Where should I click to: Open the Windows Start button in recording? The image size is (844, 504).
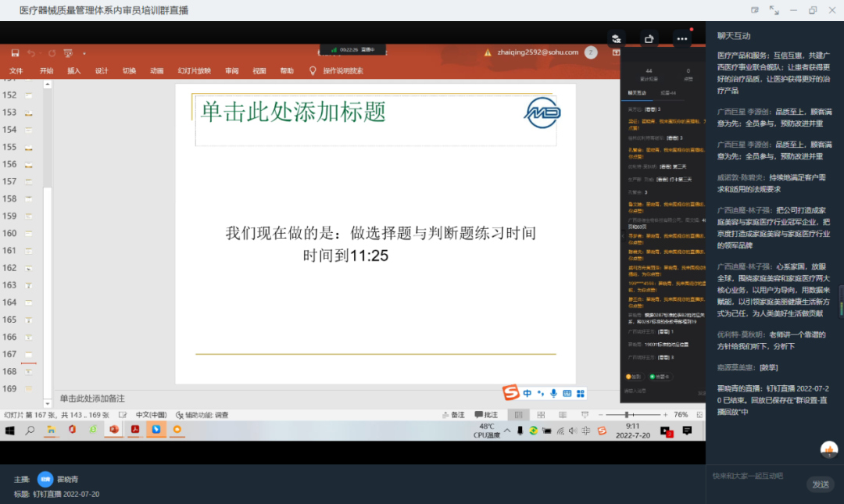coord(9,431)
